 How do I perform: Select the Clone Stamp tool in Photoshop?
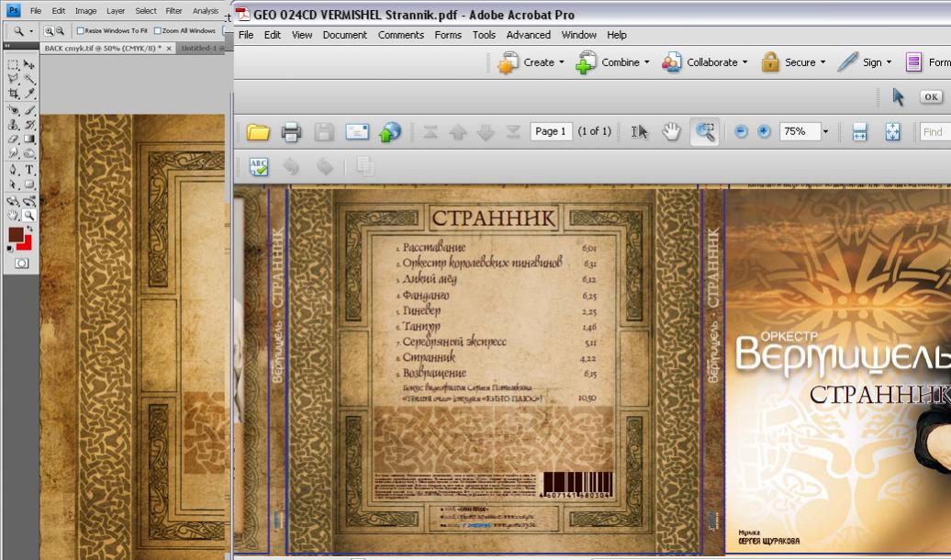coord(13,124)
